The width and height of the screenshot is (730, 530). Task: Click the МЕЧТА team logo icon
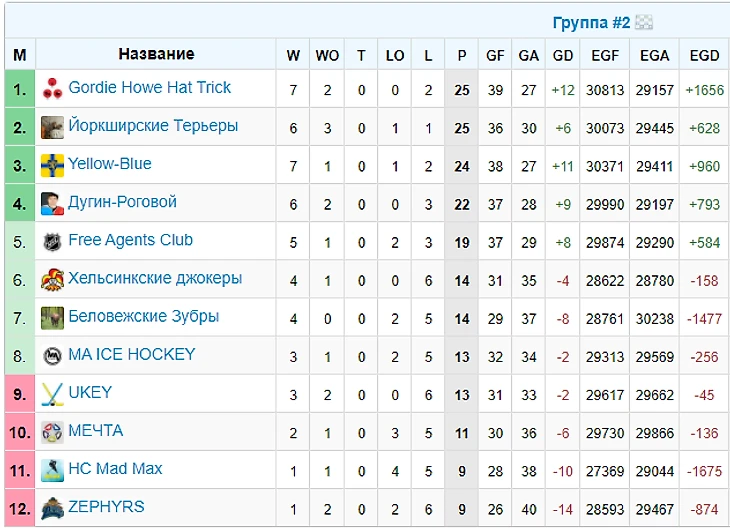click(x=52, y=431)
